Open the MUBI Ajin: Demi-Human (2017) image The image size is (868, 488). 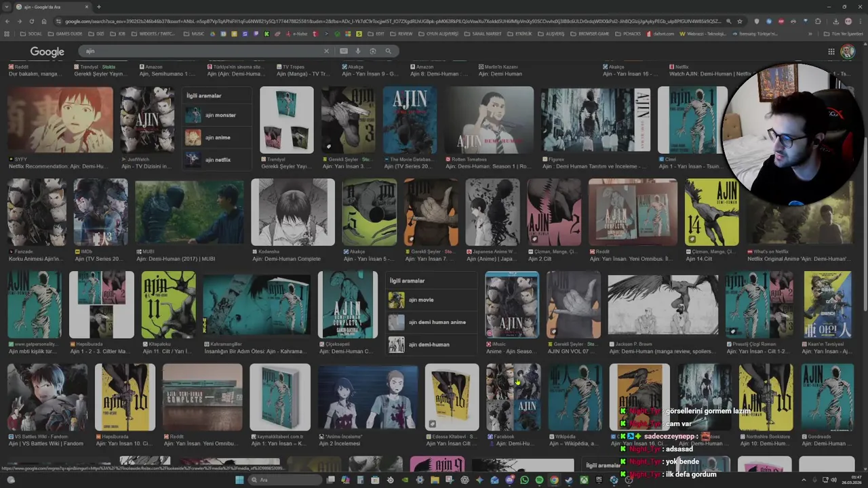point(189,212)
